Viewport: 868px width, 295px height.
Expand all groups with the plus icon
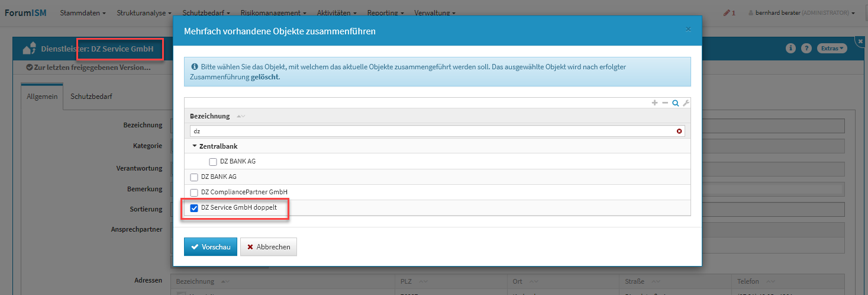654,103
